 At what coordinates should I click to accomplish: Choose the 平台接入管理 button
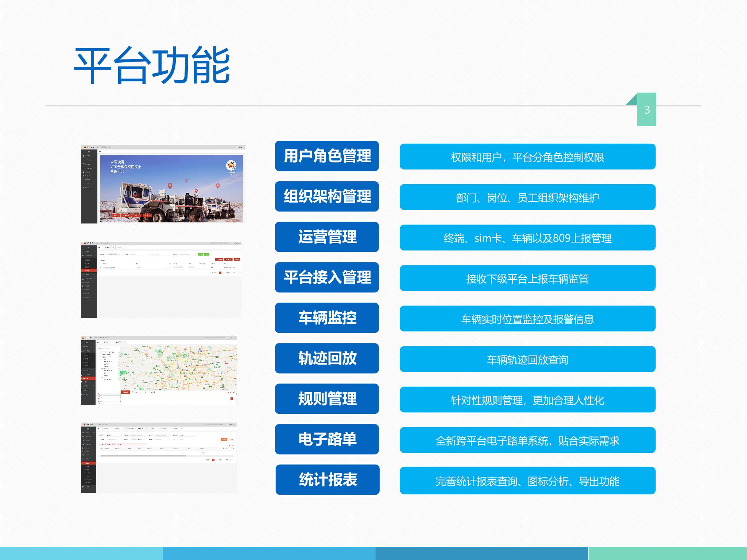coord(327,277)
